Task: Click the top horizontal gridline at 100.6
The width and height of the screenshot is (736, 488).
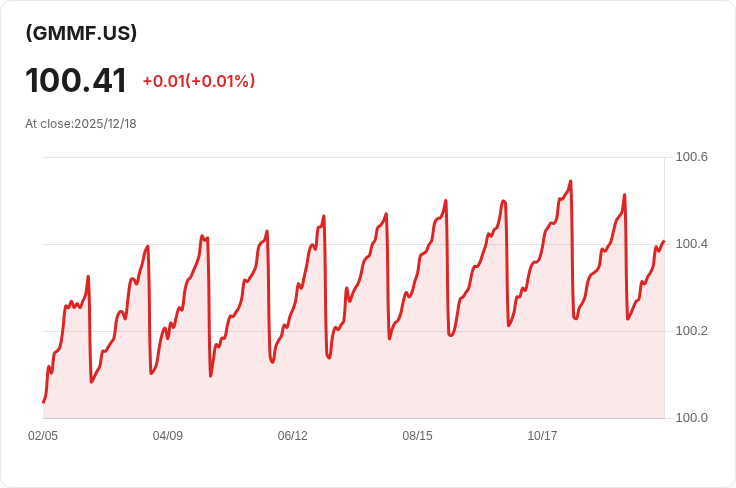Action: [350, 157]
